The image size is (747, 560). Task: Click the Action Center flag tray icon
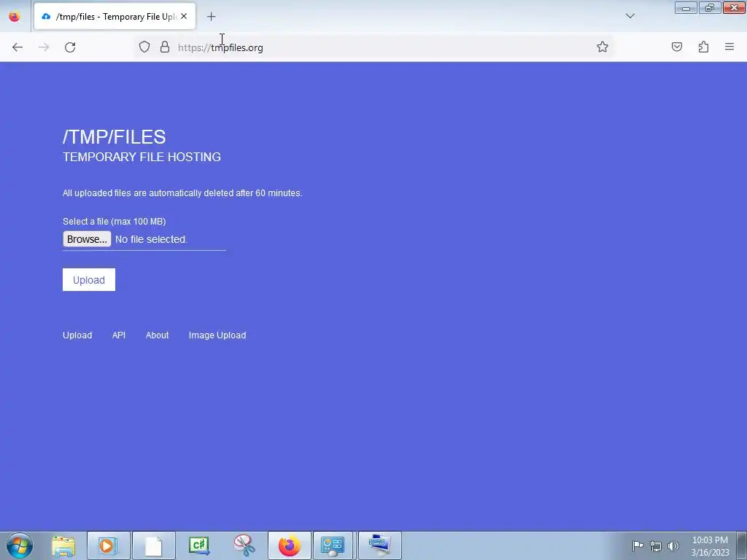(638, 545)
